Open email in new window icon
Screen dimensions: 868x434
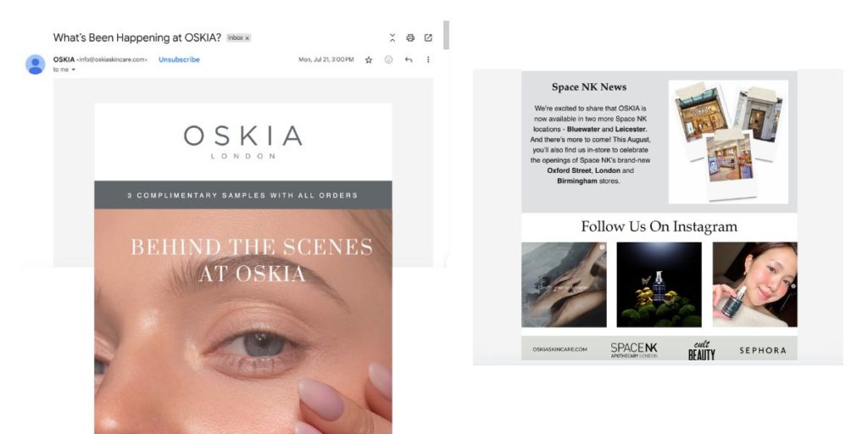(x=428, y=37)
